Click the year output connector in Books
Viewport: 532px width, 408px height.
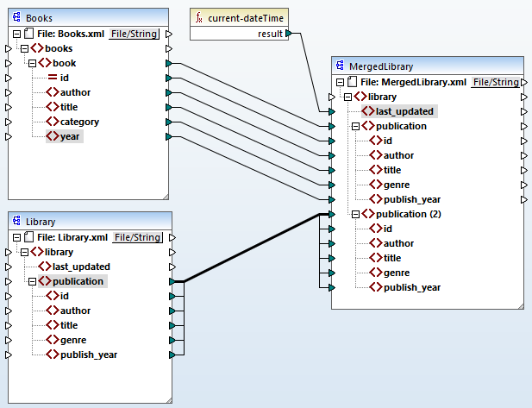pyautogui.click(x=170, y=136)
